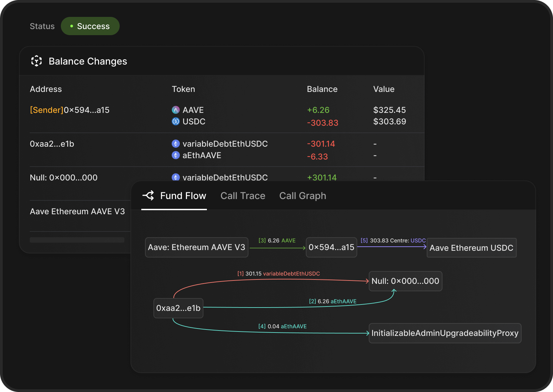This screenshot has height=392, width=553.
Task: Click the Status label
Action: coord(42,26)
